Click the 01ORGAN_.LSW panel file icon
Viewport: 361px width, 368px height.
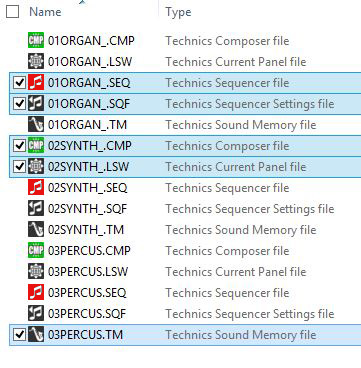tap(36, 62)
